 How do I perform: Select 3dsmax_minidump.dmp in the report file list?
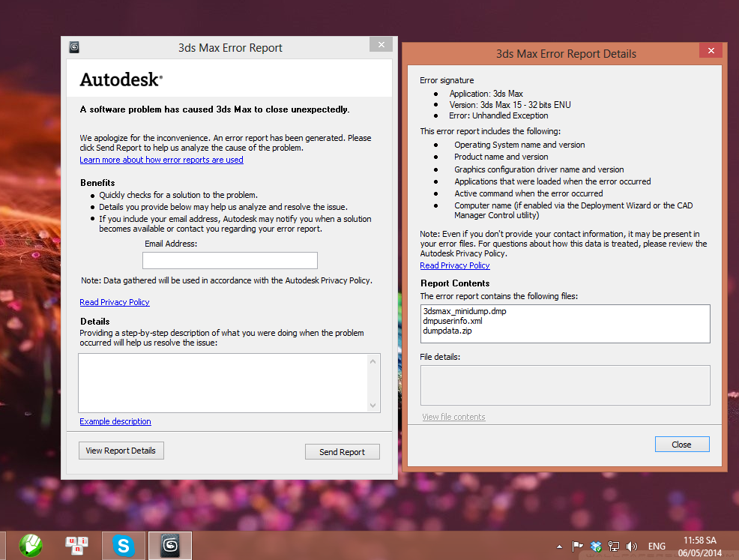click(x=465, y=311)
